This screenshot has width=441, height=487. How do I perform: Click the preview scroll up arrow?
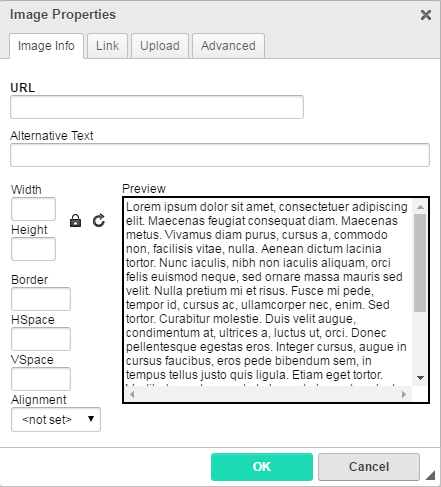420,207
